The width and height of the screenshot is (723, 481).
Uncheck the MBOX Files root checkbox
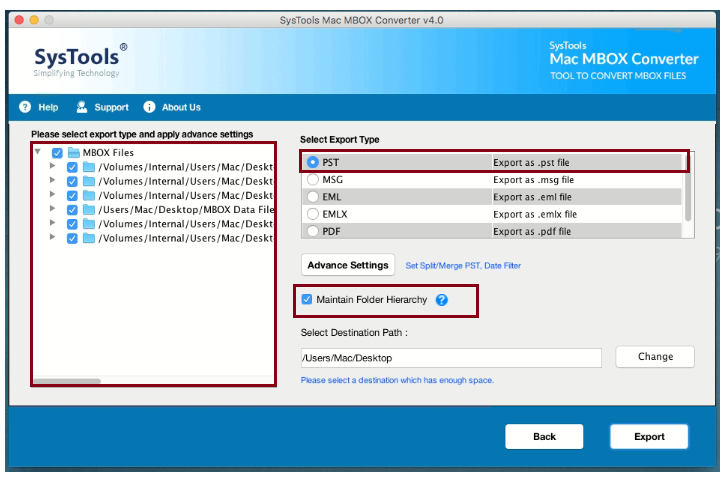coord(57,153)
